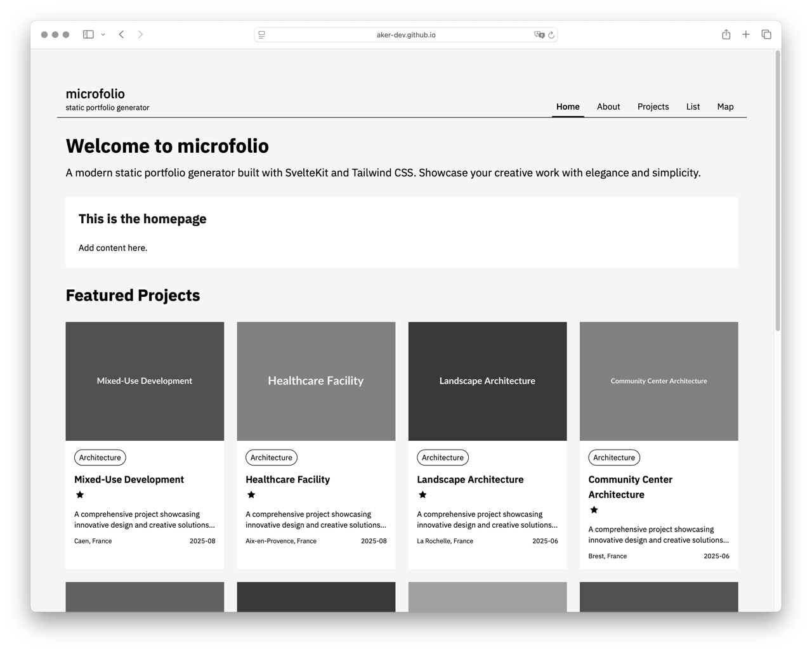The height and width of the screenshot is (652, 812).
Task: Open the Share icon in the toolbar
Action: pyautogui.click(x=726, y=34)
